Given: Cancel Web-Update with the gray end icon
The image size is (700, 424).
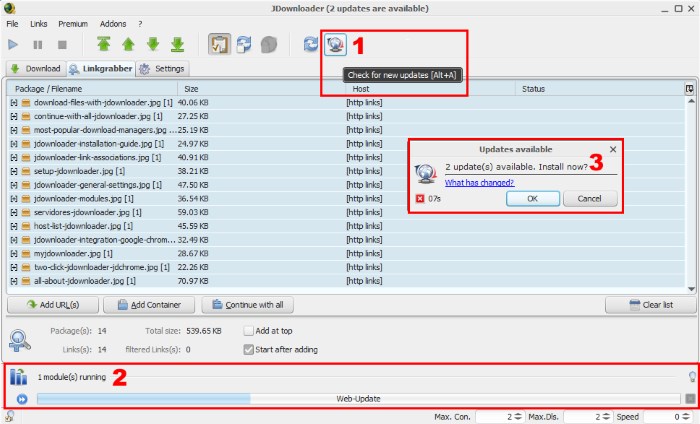Looking at the screenshot, I should (x=690, y=399).
